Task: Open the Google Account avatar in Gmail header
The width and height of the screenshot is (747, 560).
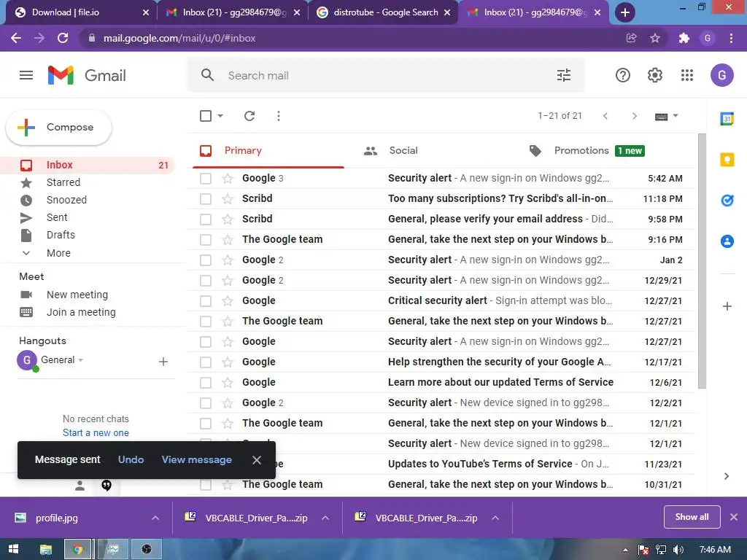Action: [x=721, y=75]
